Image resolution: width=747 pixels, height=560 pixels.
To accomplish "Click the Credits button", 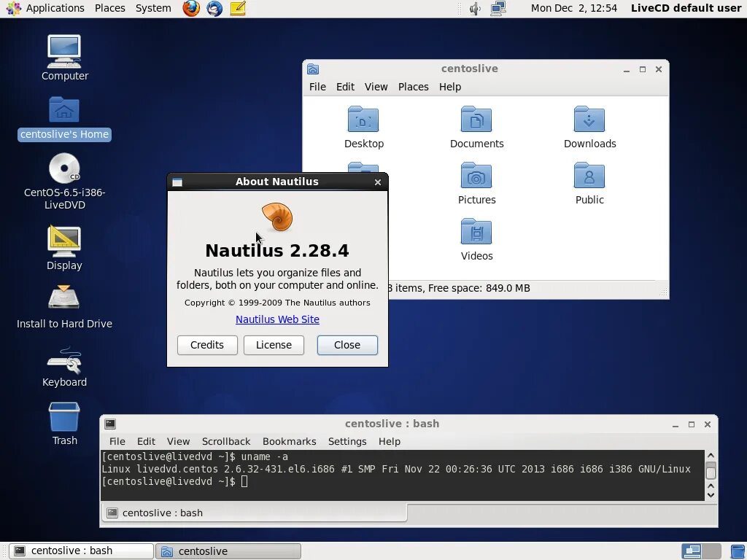I will (206, 345).
